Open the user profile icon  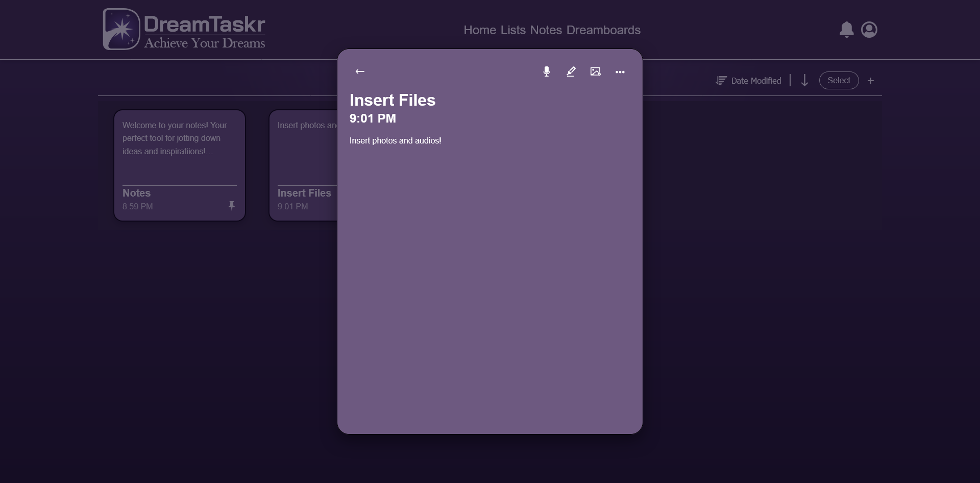(869, 30)
